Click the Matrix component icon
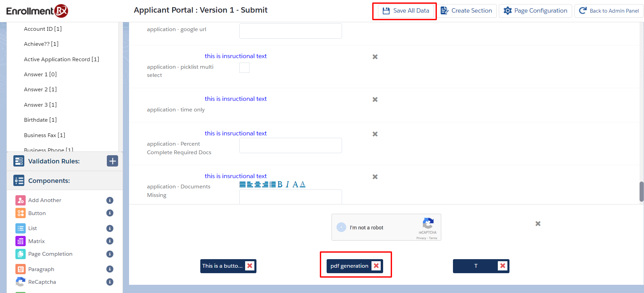 pyautogui.click(x=21, y=241)
